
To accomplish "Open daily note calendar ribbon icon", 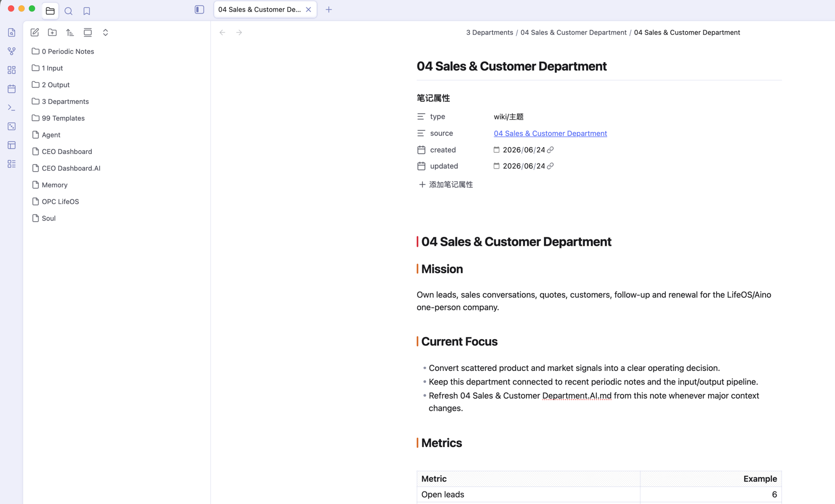I will 11,89.
